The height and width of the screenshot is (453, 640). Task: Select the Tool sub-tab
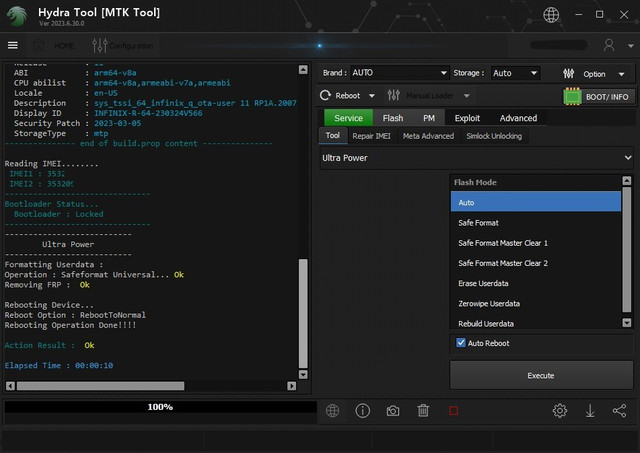(332, 135)
